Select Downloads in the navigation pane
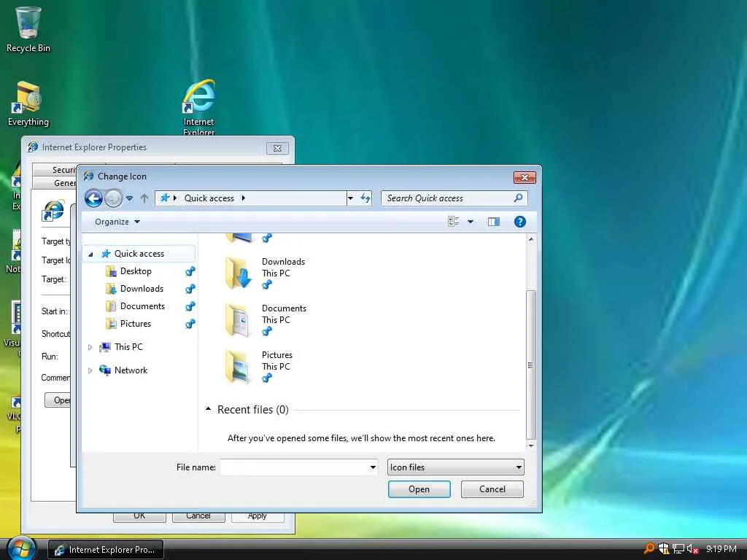The image size is (747, 560). click(x=142, y=289)
